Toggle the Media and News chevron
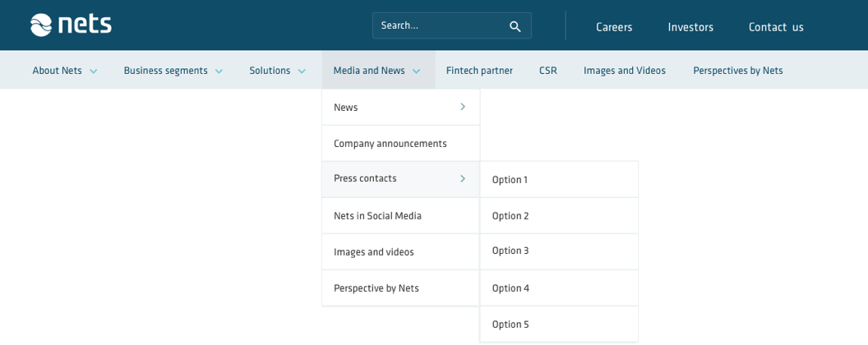 [416, 71]
